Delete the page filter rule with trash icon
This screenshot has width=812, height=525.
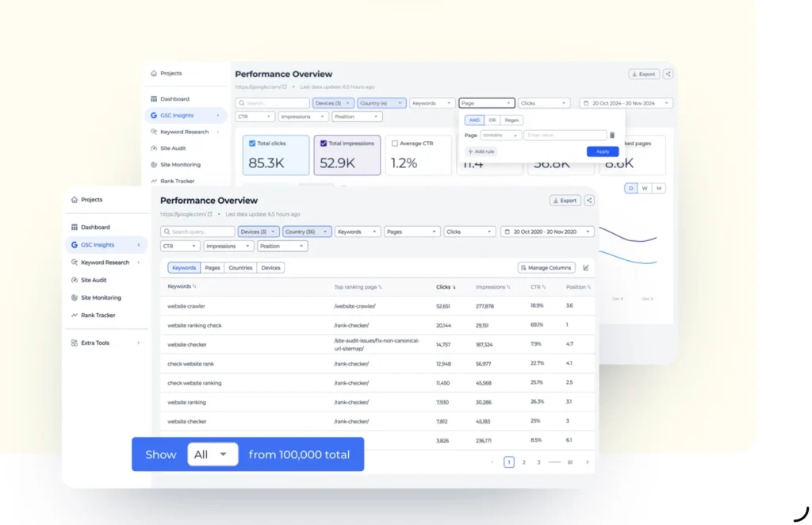point(612,136)
